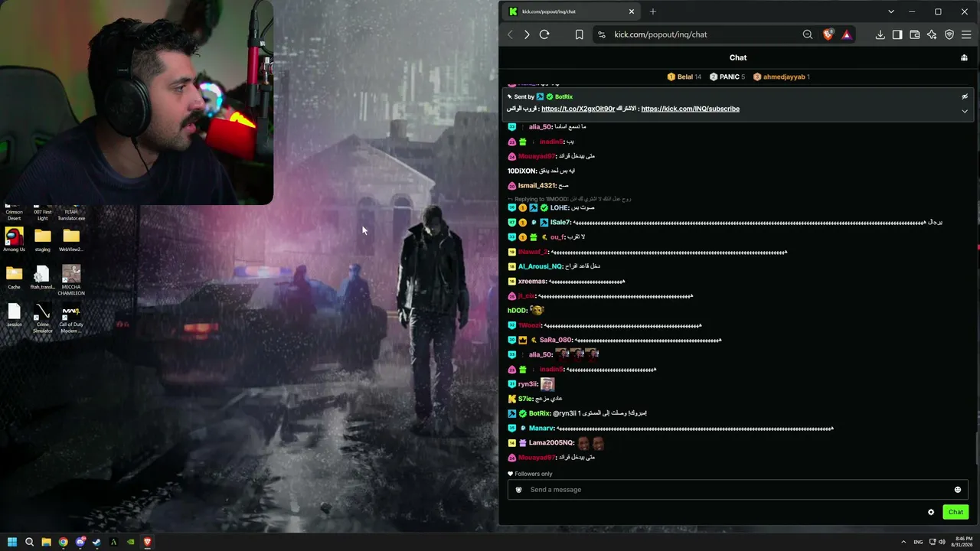Image resolution: width=980 pixels, height=551 pixels.
Task: Click the green Chat send button
Action: click(955, 512)
